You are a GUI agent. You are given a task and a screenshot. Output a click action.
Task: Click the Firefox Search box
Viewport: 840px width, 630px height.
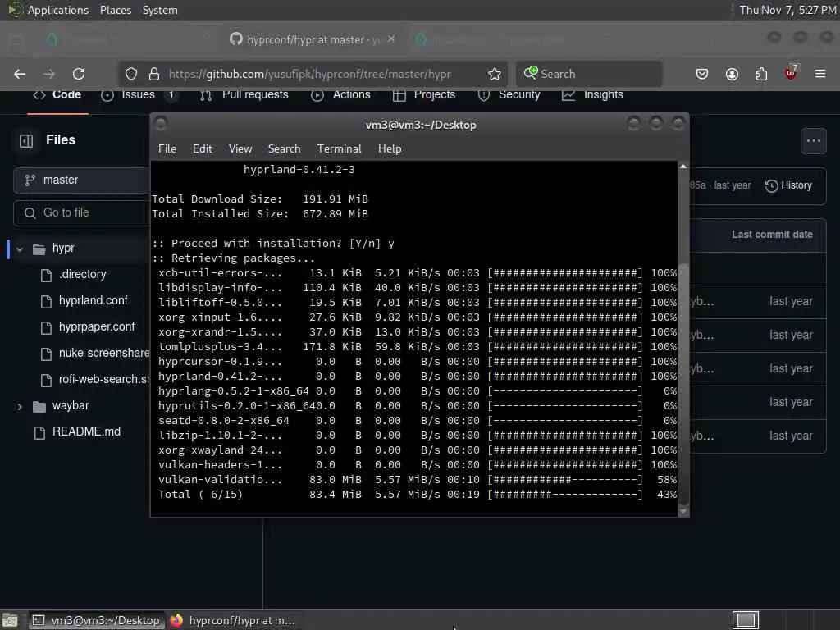589,74
